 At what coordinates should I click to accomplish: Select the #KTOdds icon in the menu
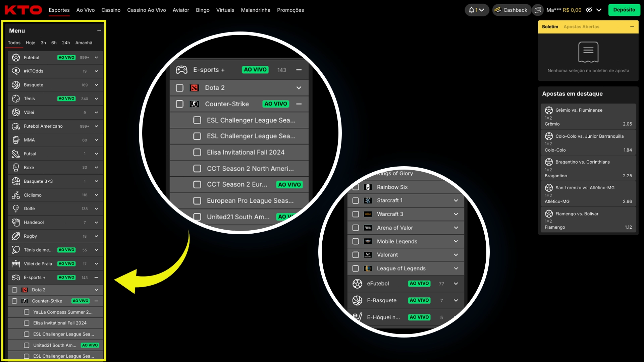pos(16,71)
